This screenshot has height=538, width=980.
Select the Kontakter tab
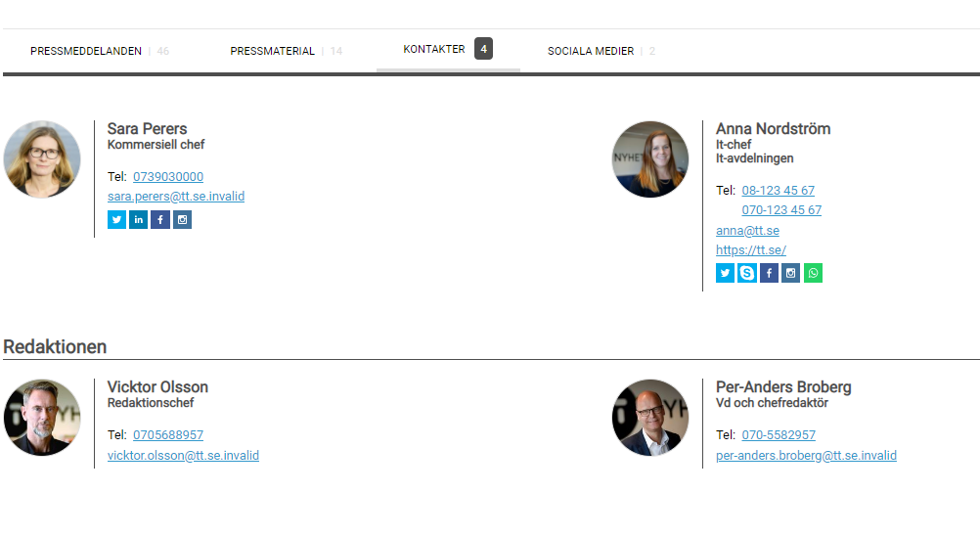pos(448,49)
